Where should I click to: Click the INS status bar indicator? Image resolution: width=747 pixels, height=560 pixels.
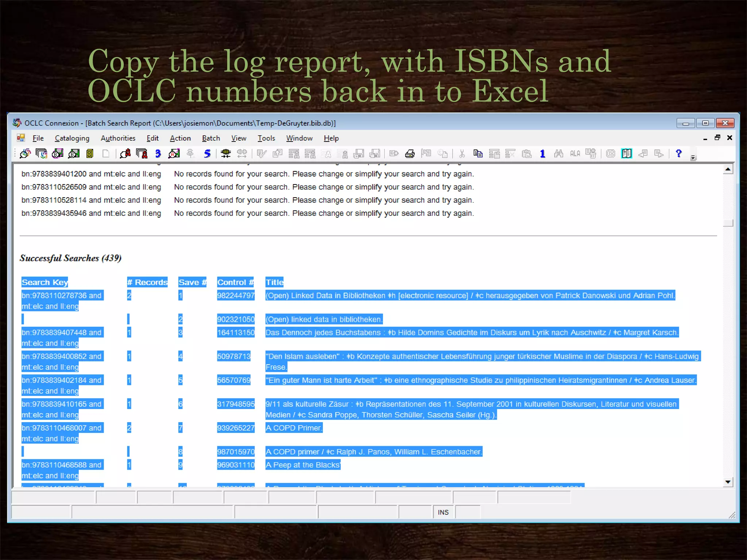(x=443, y=512)
